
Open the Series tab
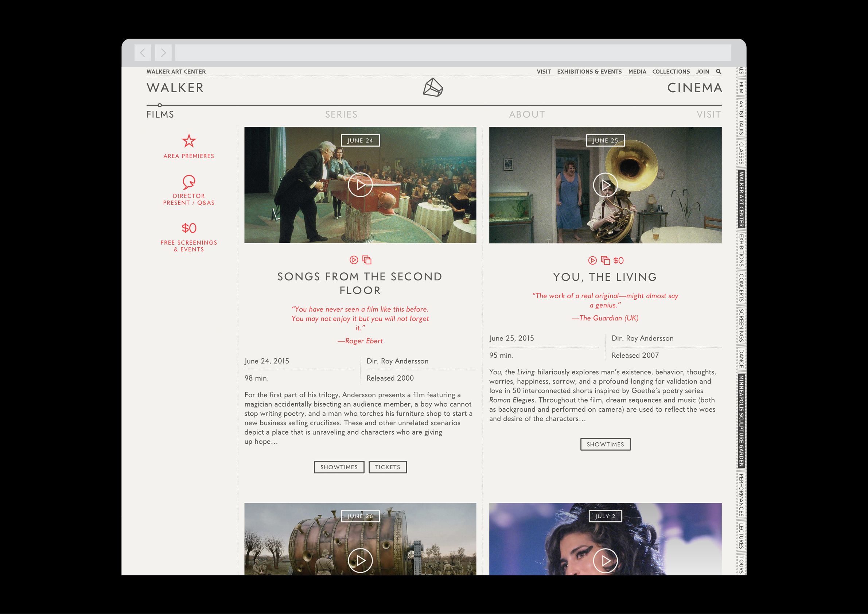click(x=341, y=114)
